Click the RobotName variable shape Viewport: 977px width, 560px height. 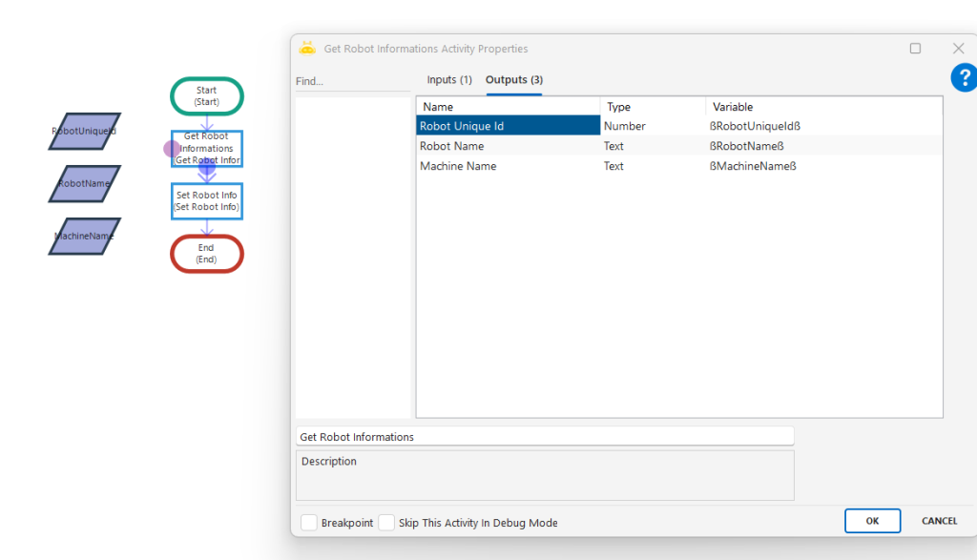click(84, 184)
